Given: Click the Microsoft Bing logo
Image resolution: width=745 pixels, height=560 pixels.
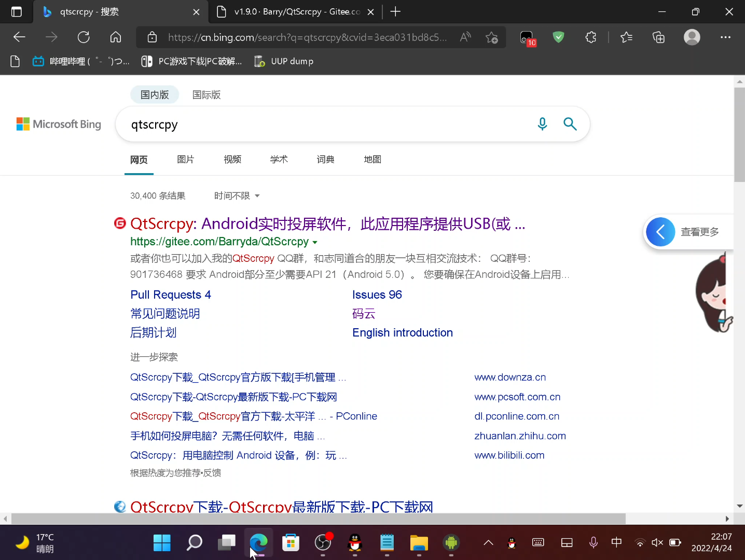Looking at the screenshot, I should click(x=59, y=124).
